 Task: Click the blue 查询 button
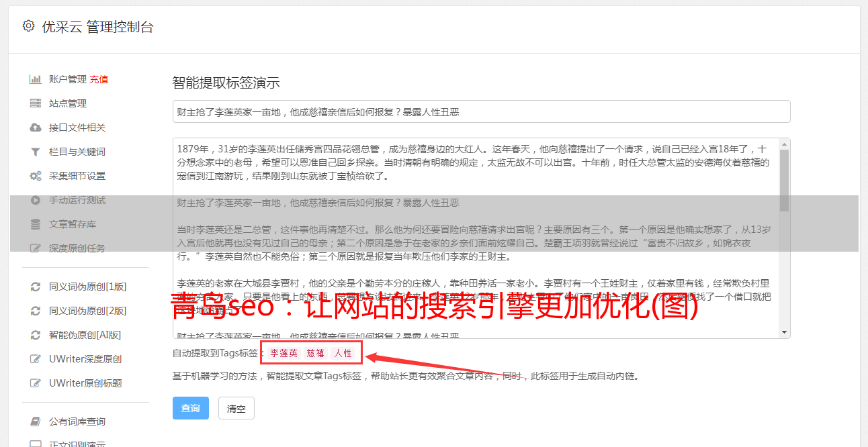191,408
